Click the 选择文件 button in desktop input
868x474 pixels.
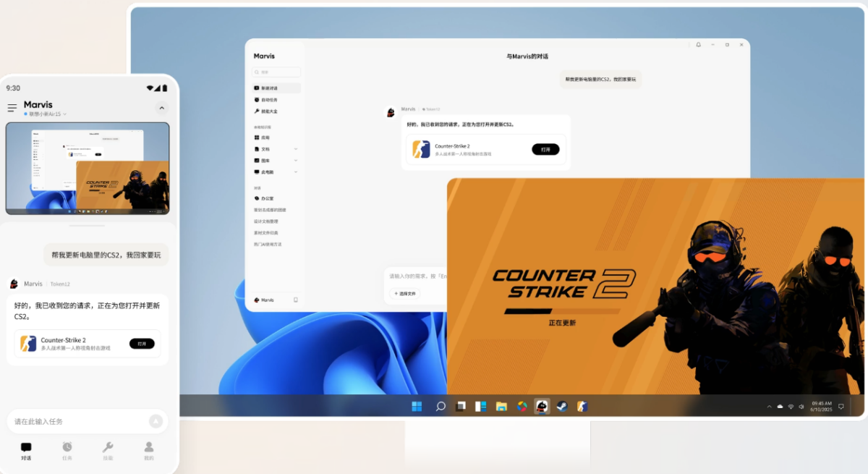[405, 294]
